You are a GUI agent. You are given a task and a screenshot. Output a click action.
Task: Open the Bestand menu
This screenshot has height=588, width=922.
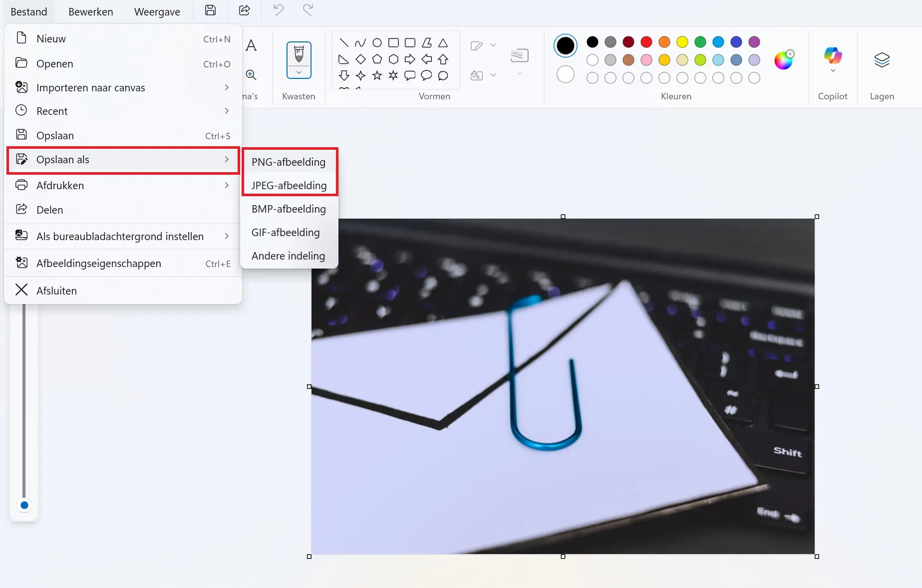click(x=29, y=11)
